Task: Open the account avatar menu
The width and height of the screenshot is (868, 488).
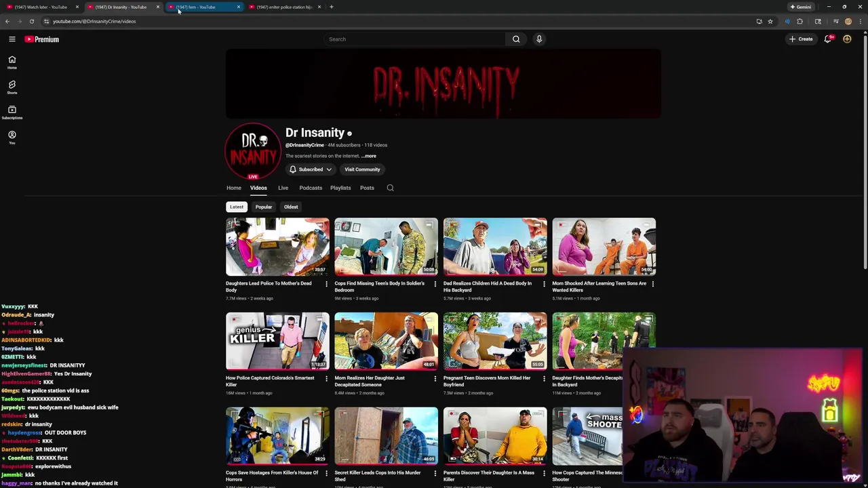Action: [x=847, y=39]
